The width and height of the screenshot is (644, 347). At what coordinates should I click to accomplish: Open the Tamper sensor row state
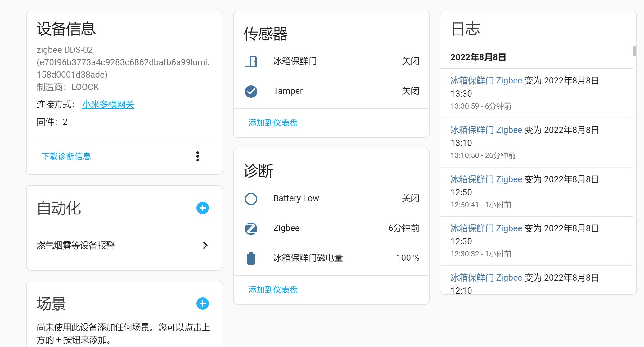click(410, 91)
